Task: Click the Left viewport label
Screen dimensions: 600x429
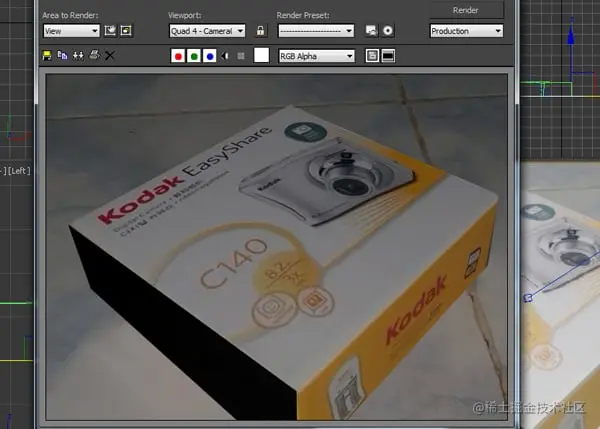Action: tap(19, 171)
